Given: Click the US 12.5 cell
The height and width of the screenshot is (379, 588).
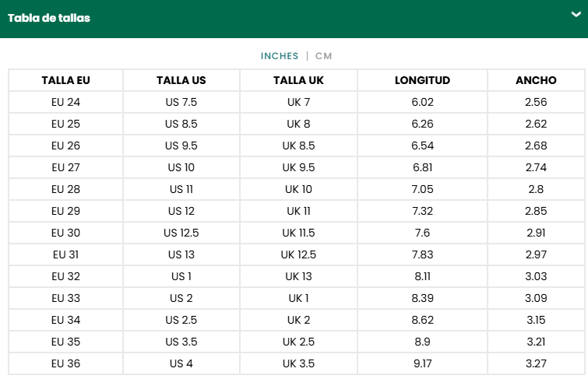Looking at the screenshot, I should pyautogui.click(x=181, y=233).
